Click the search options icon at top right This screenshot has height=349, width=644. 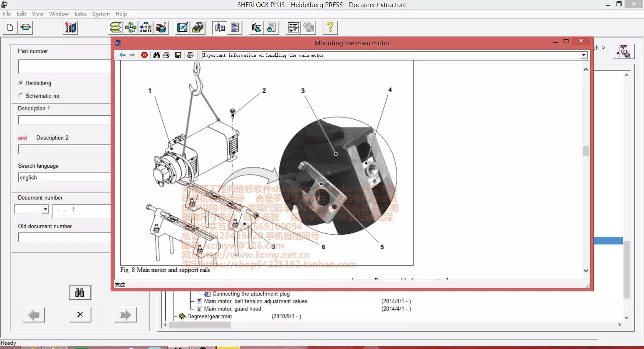pos(624,52)
